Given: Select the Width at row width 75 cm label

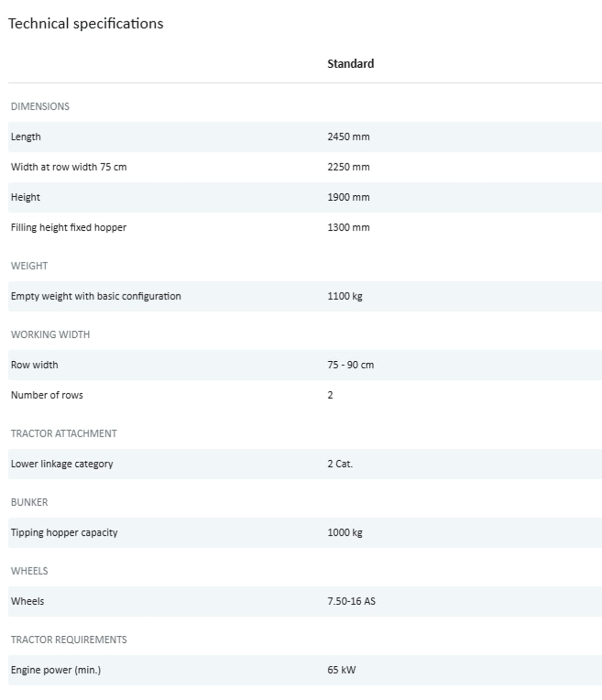Looking at the screenshot, I should tap(69, 167).
